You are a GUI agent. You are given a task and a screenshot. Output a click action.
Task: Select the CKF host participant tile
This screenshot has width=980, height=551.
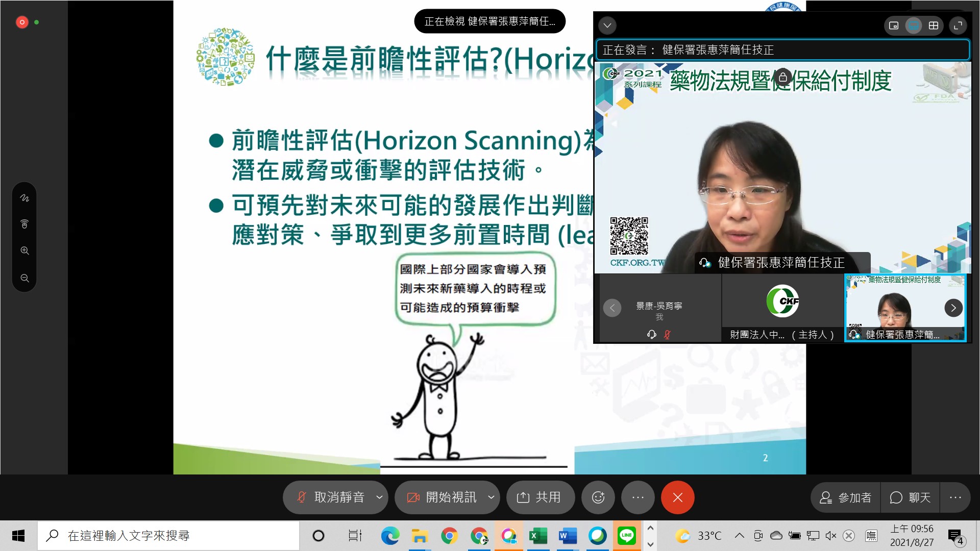point(782,308)
